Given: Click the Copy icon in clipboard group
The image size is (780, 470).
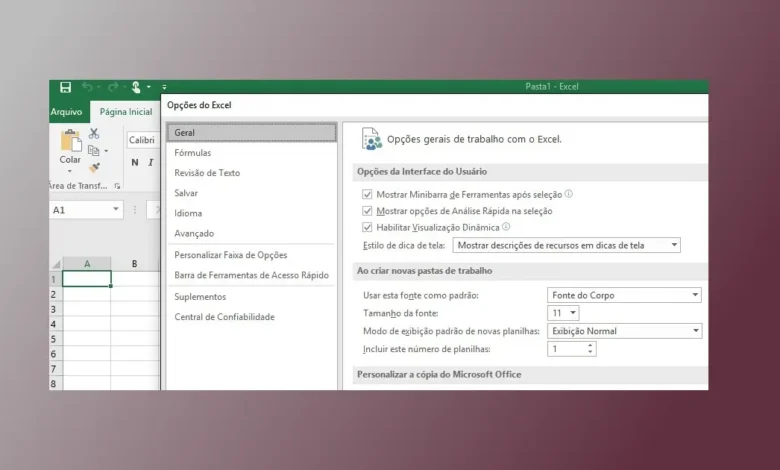Looking at the screenshot, I should point(94,150).
